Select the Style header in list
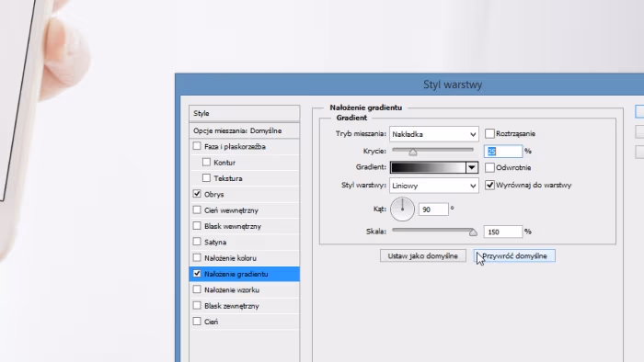This screenshot has width=644, height=362. click(245, 113)
